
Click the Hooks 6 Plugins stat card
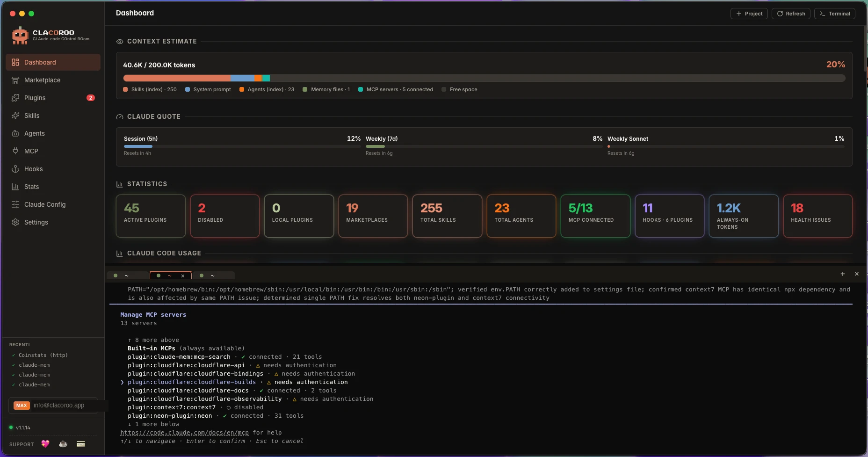(670, 216)
